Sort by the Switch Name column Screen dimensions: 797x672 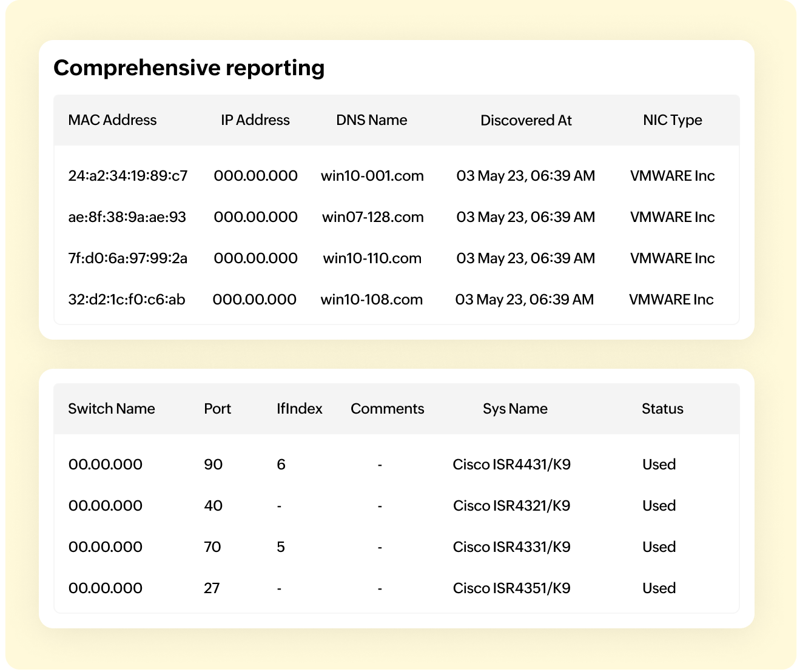click(112, 409)
